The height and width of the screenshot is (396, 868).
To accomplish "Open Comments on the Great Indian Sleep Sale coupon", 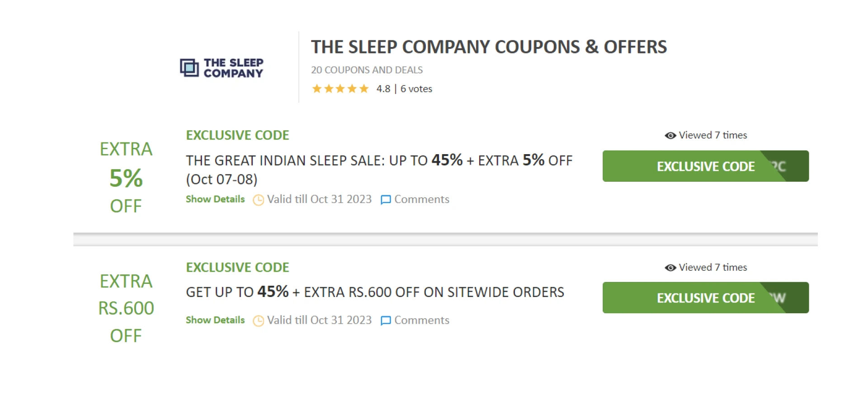I will tap(421, 199).
